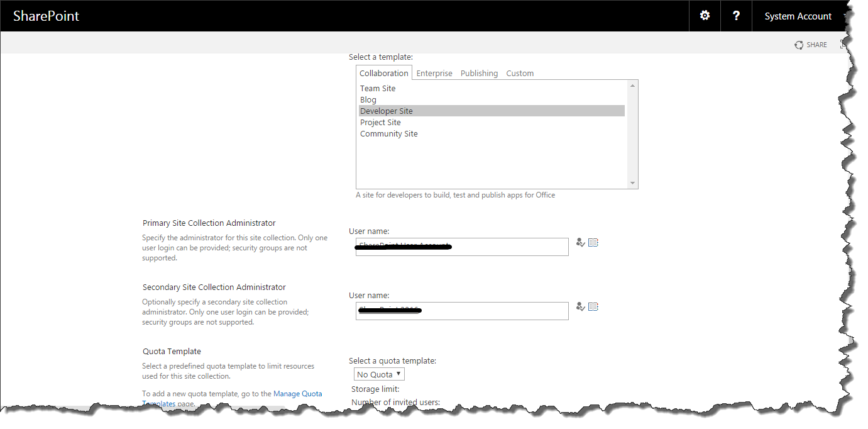The width and height of the screenshot is (868, 429).
Task: Switch to the Collaboration template tab
Action: [384, 73]
